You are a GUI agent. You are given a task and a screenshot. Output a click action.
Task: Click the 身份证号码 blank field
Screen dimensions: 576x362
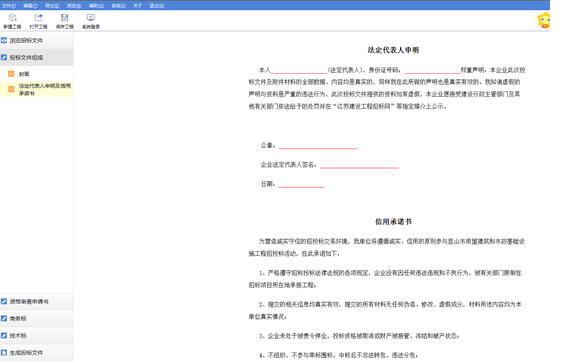[432, 70]
